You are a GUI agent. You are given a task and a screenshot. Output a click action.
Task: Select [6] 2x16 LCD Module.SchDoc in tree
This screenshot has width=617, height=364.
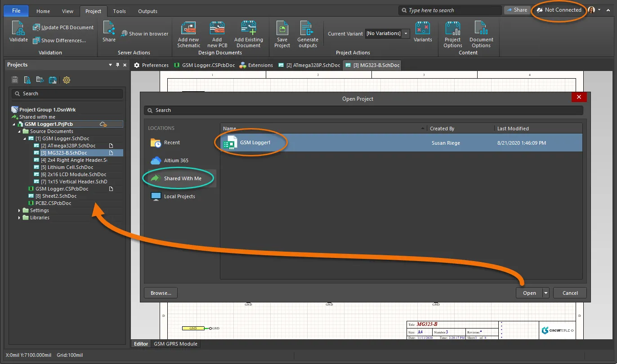point(74,174)
